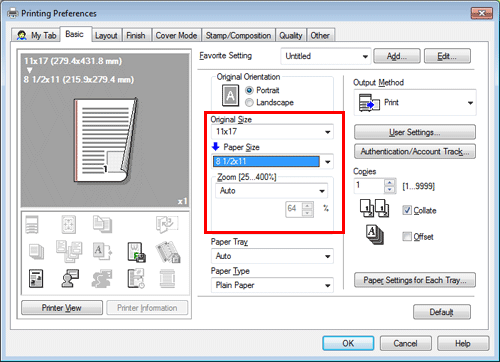Click the locked secure print icon
The width and height of the screenshot is (500, 362).
pos(168,252)
